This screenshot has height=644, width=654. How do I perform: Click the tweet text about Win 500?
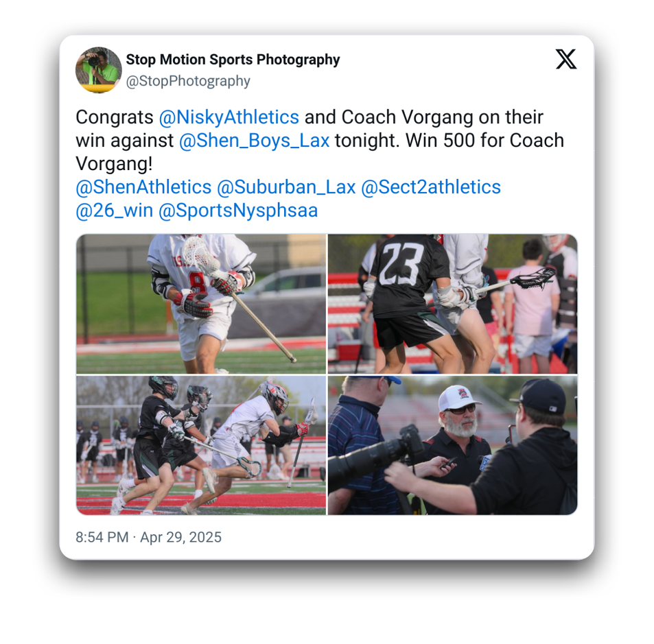(320, 141)
